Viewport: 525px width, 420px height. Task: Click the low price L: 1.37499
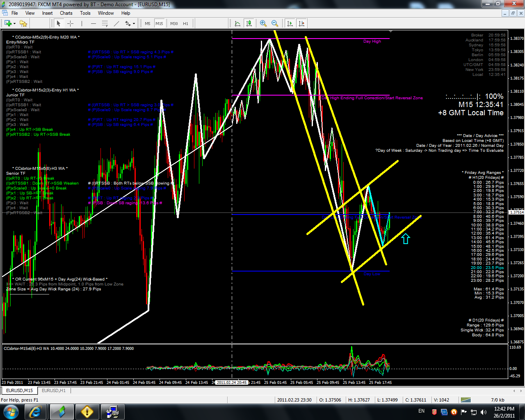pyautogui.click(x=387, y=400)
